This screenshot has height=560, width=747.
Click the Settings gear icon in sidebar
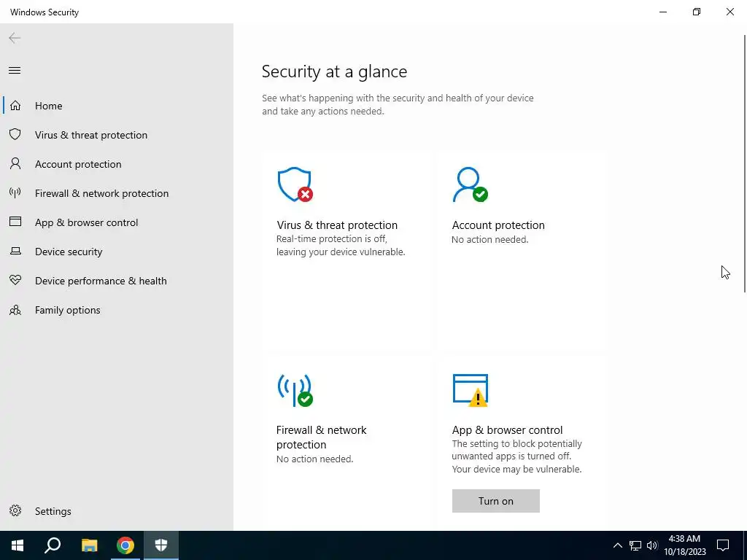tap(15, 510)
